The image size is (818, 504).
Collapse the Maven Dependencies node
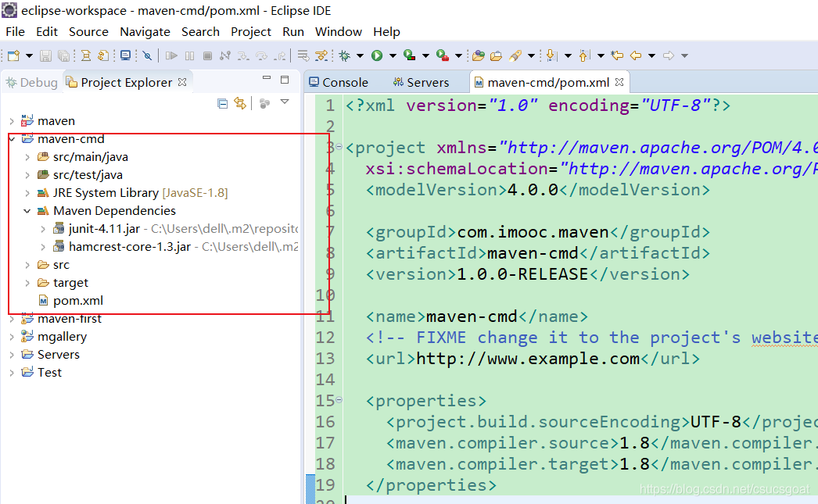pyautogui.click(x=27, y=211)
